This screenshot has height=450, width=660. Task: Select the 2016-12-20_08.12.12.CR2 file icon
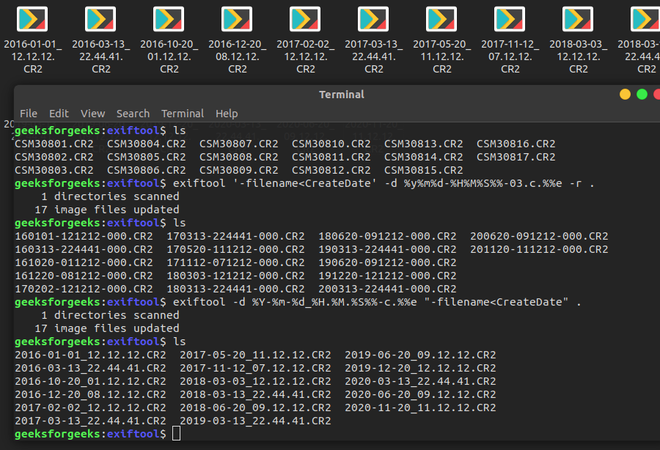click(x=236, y=21)
